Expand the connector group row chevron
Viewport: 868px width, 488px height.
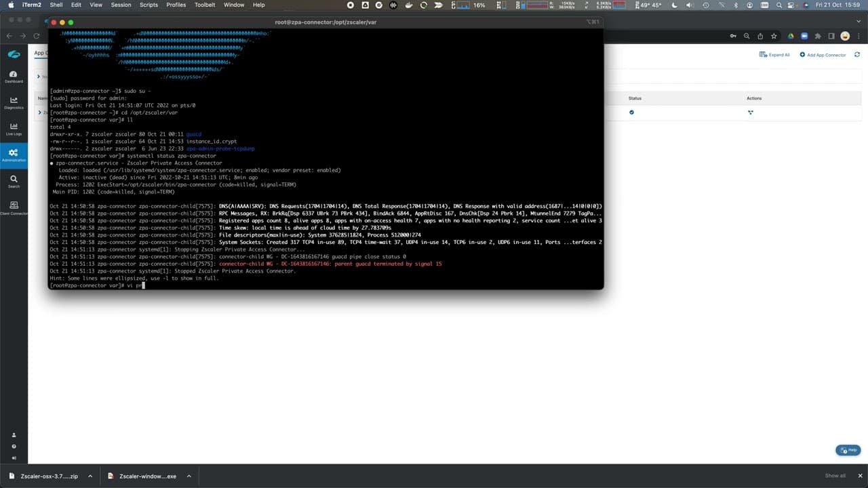[40, 113]
